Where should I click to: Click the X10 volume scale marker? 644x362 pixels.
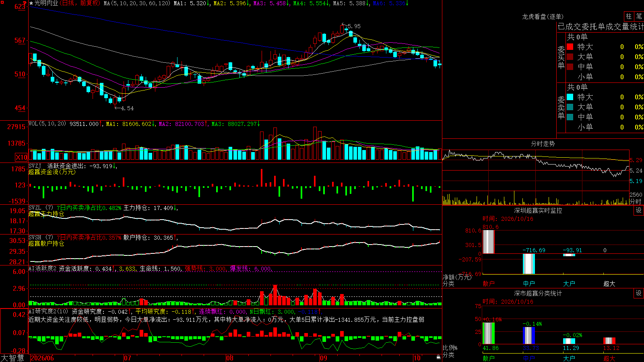[21, 157]
